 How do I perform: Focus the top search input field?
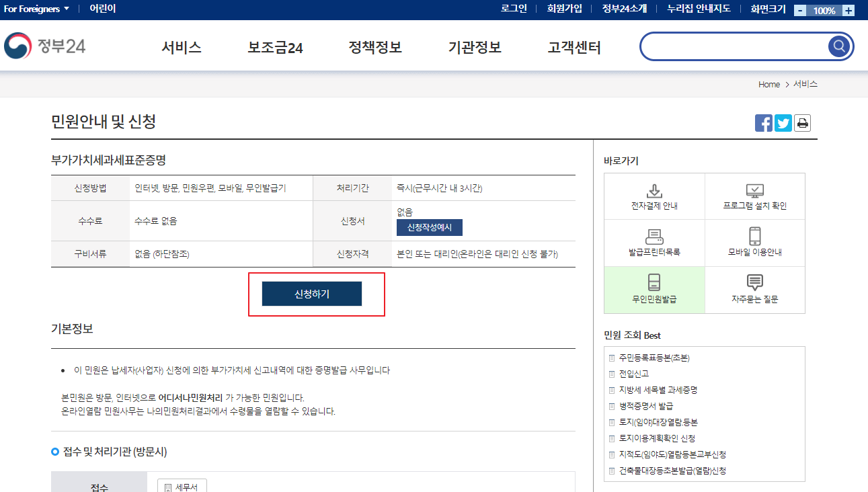[x=734, y=46]
